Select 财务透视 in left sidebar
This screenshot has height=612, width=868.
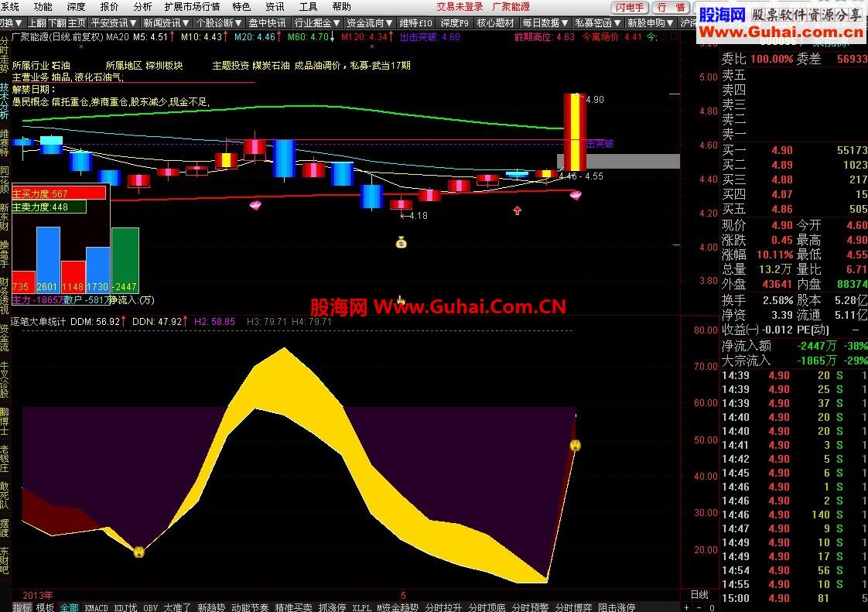click(x=5, y=296)
